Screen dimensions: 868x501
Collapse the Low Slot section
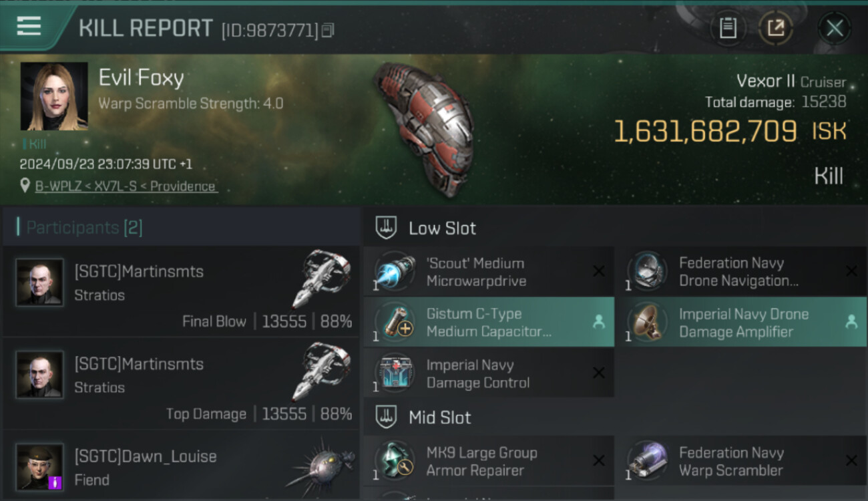coord(387,228)
